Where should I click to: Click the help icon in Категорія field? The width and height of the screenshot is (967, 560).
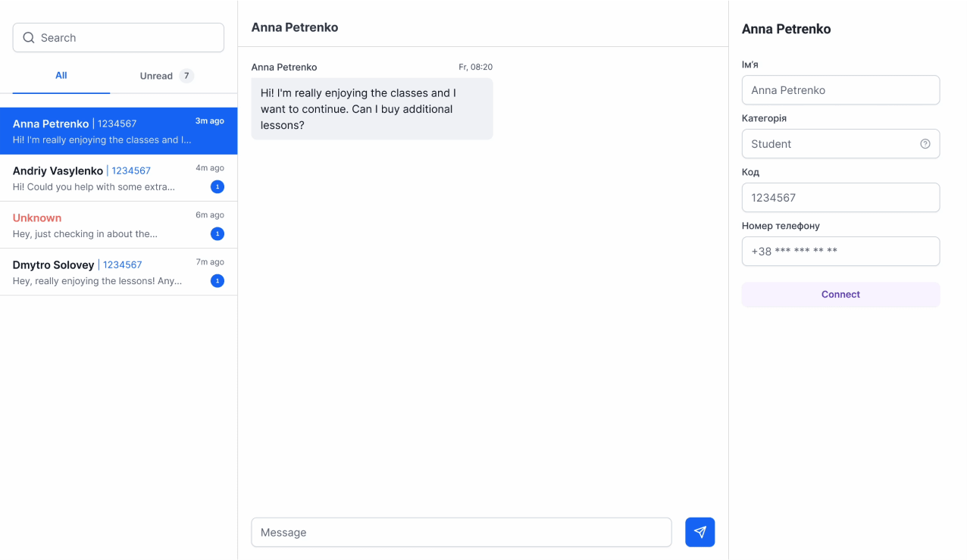tap(925, 144)
